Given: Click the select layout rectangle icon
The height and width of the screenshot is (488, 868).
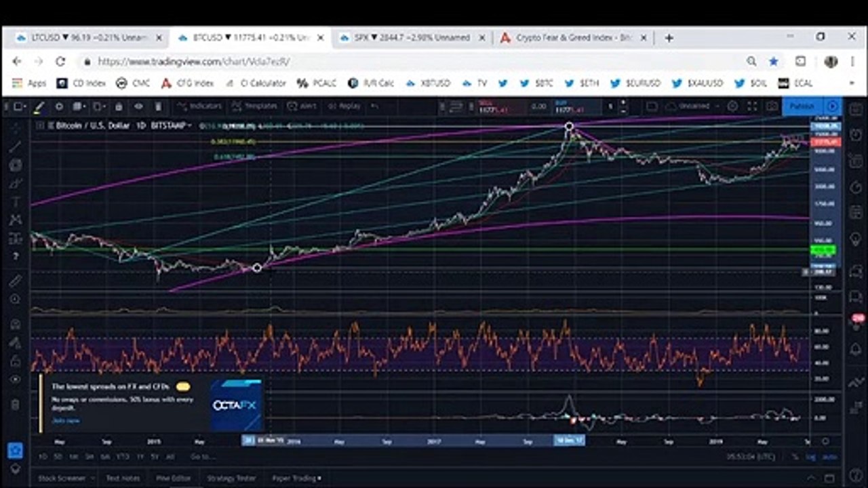Looking at the screenshot, I should pyautogui.click(x=652, y=106).
